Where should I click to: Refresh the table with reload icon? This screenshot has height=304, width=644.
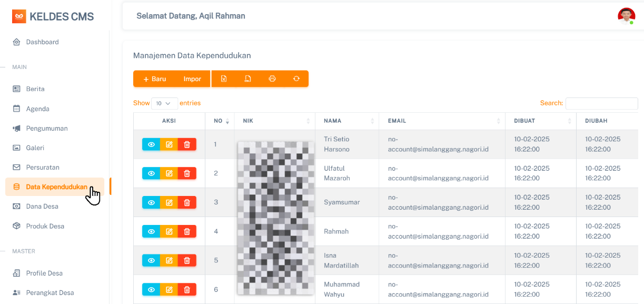point(296,79)
